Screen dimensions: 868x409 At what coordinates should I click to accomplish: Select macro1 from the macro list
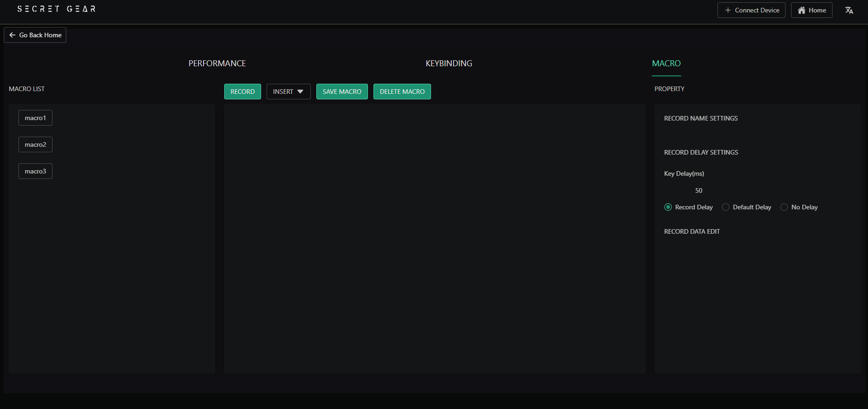[x=35, y=118]
